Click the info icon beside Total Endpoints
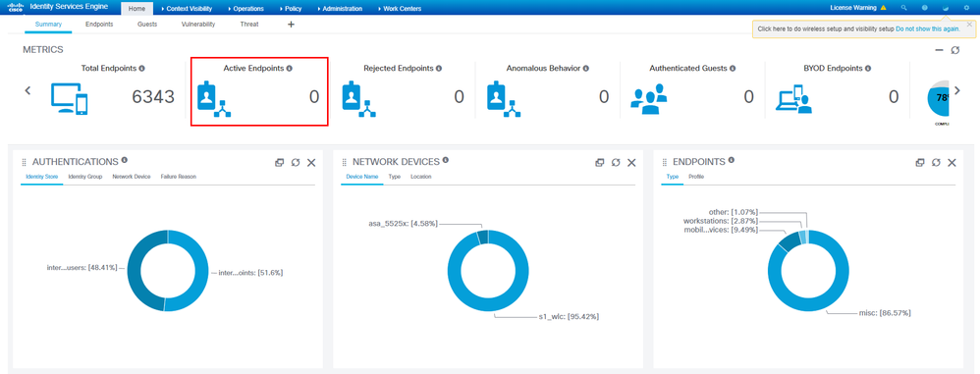Screen dimensions: 980x374 pos(141,68)
